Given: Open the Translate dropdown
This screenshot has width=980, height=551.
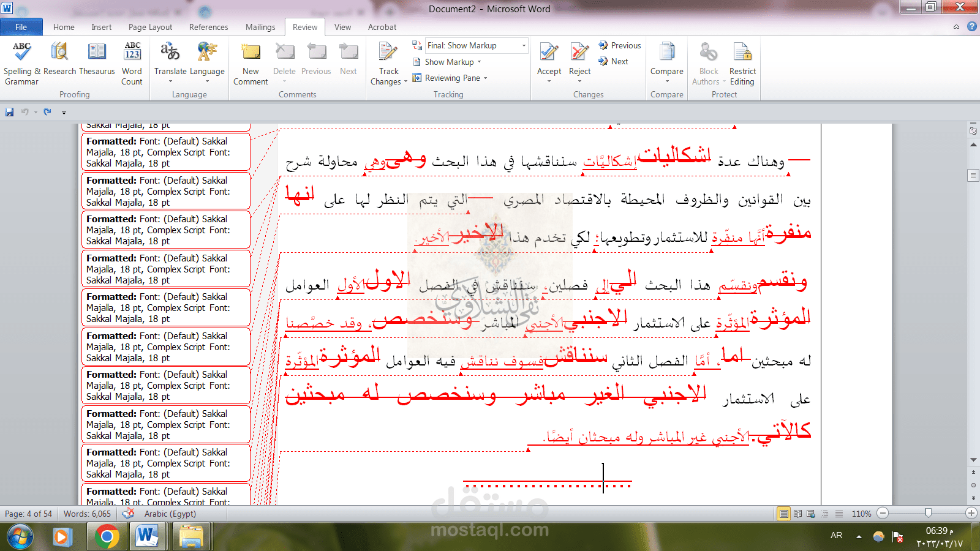Looking at the screenshot, I should 170,64.
